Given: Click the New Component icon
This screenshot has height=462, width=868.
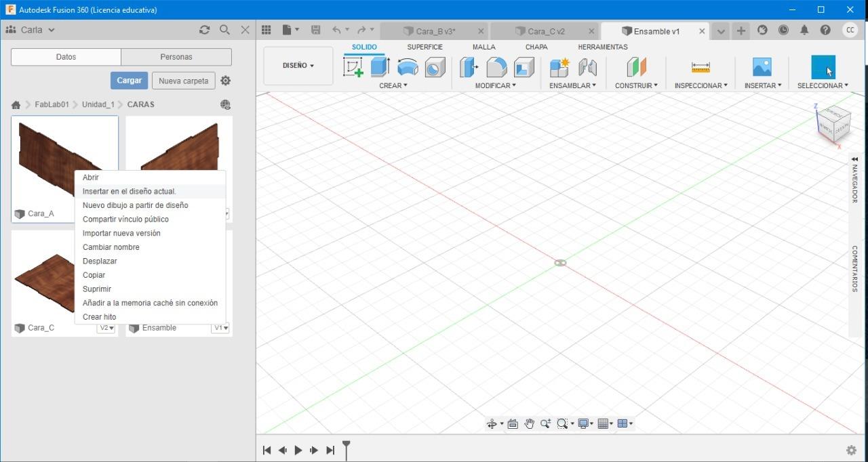Looking at the screenshot, I should click(x=559, y=67).
